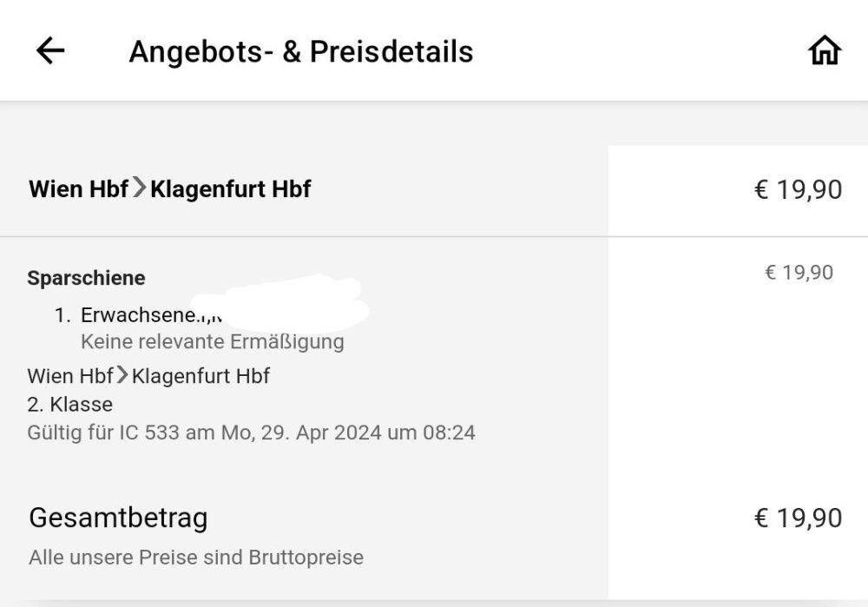The image size is (868, 607).
Task: Select the 2. Klasse line
Action: [69, 404]
